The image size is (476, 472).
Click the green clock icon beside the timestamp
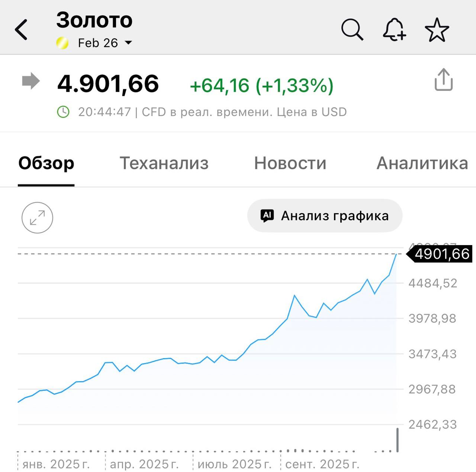click(x=64, y=111)
